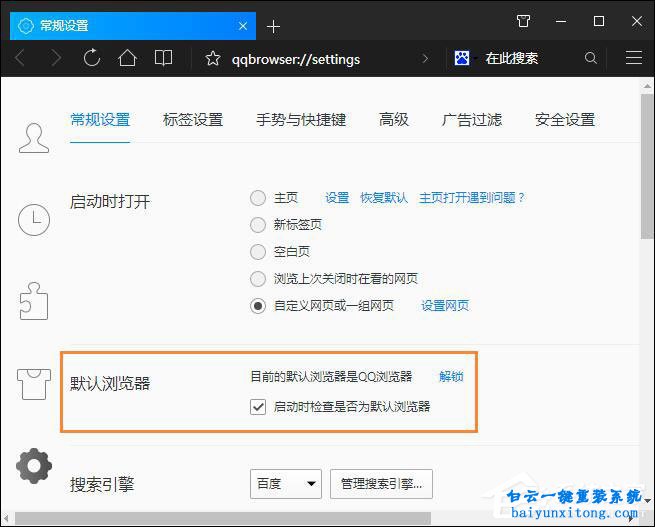Open the settings gear sidebar icon
This screenshot has height=527, width=655.
click(34, 466)
